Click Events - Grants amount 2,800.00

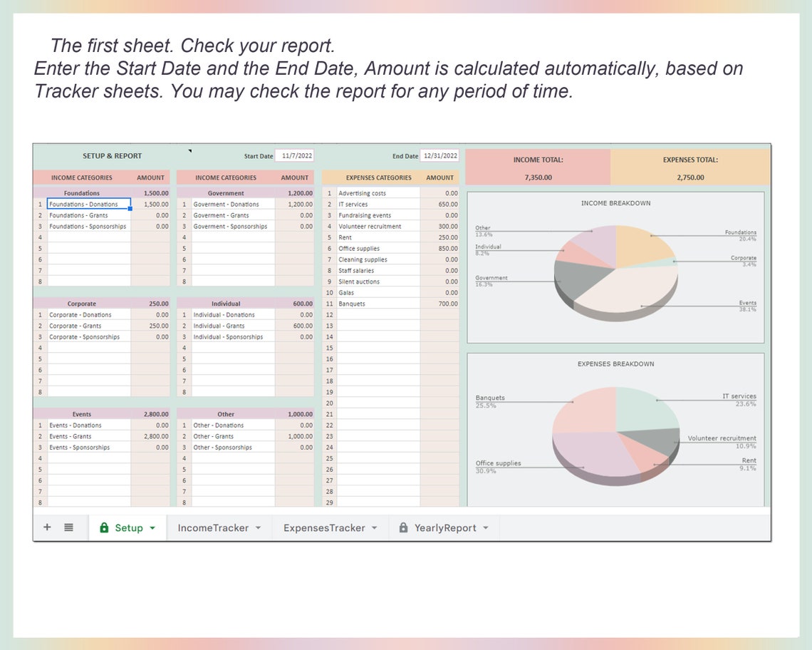coord(150,436)
